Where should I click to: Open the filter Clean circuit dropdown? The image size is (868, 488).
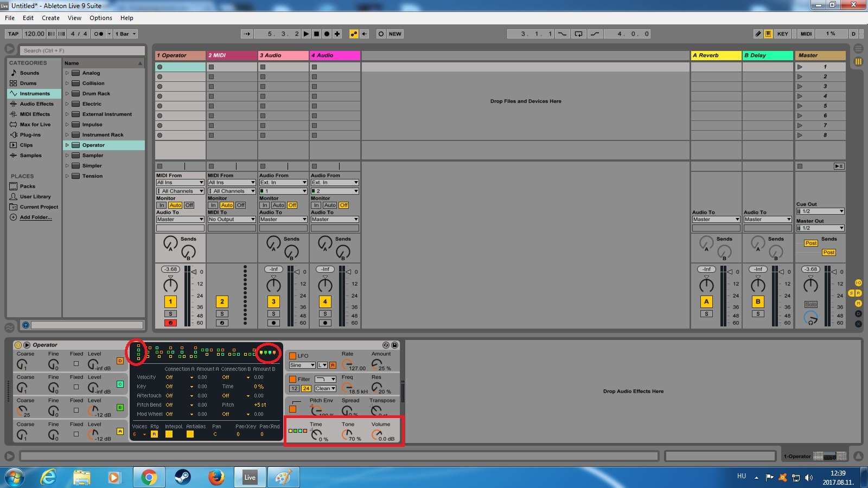pos(325,389)
